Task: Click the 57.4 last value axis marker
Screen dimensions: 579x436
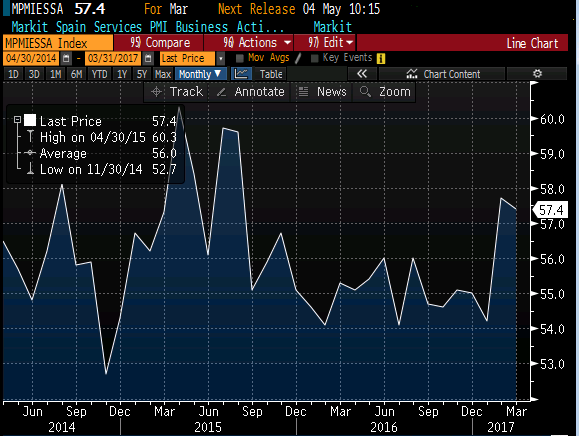Action: point(550,210)
